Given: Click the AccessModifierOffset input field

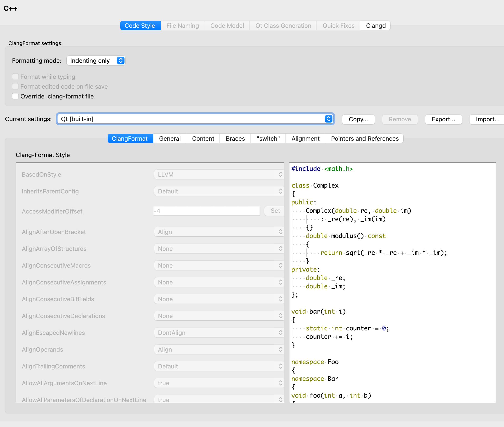Looking at the screenshot, I should (x=207, y=211).
